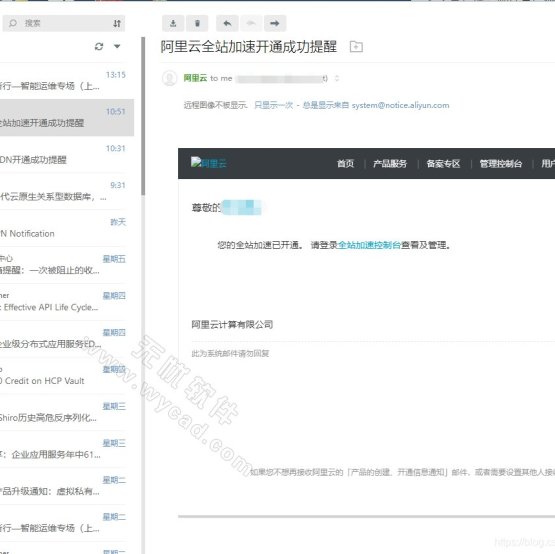Click 备案专区 in the email banner

click(443, 164)
